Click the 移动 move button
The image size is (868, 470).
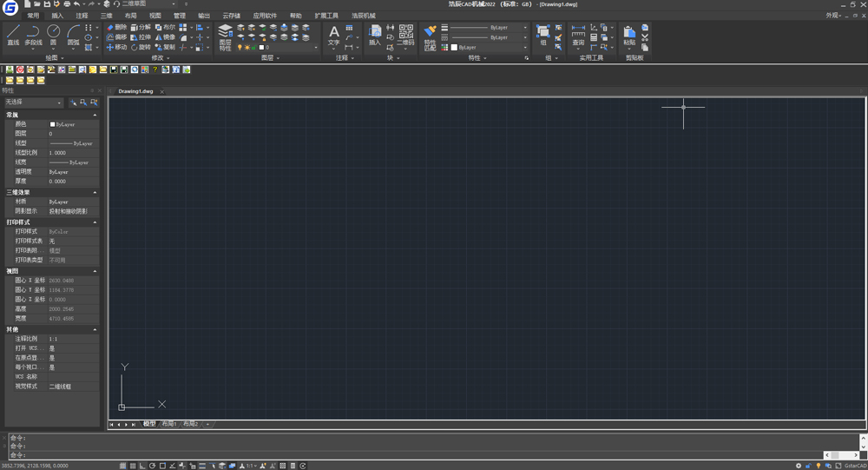[x=116, y=48]
